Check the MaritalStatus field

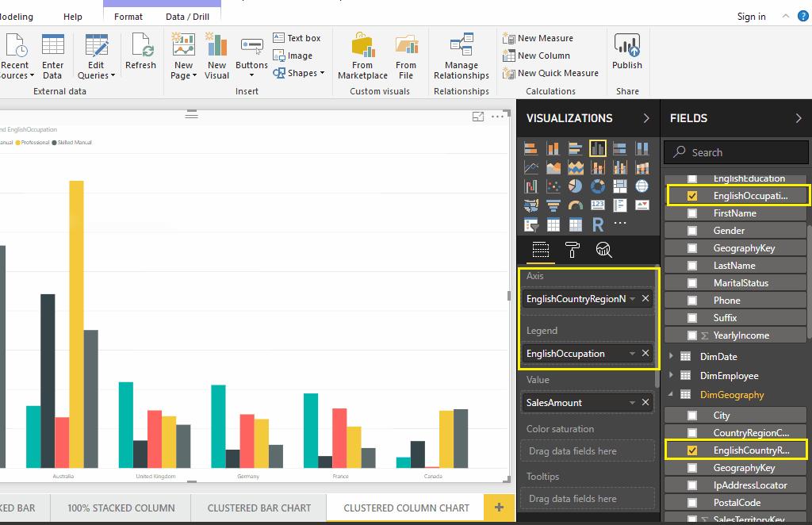tap(691, 282)
